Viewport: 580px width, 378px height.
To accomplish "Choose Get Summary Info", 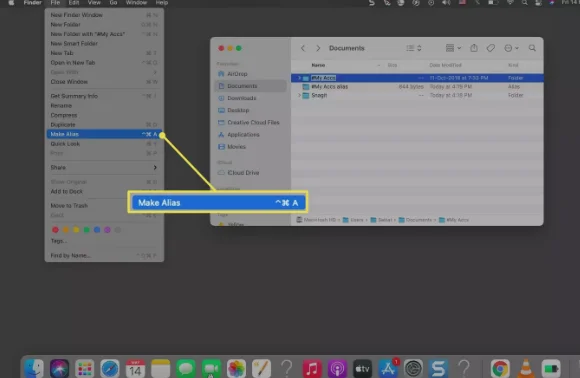I will pyautogui.click(x=104, y=96).
